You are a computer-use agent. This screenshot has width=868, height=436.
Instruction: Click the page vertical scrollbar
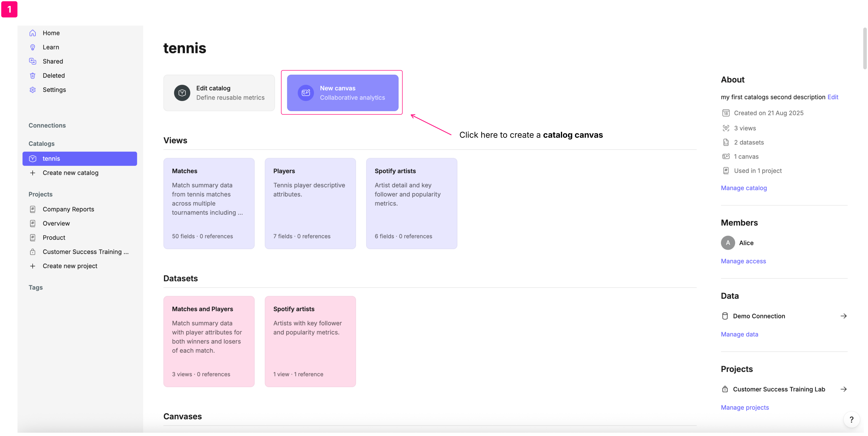click(865, 49)
